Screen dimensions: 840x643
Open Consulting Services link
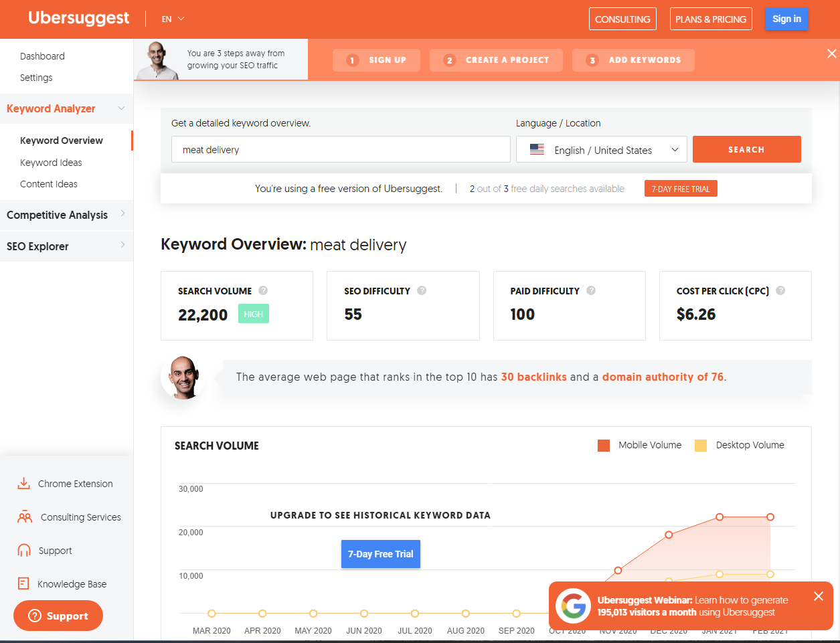tap(81, 517)
